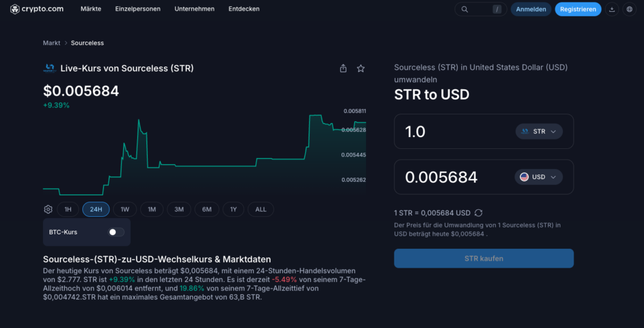Open the Entdecken menu
The image size is (644, 328).
coord(244,9)
